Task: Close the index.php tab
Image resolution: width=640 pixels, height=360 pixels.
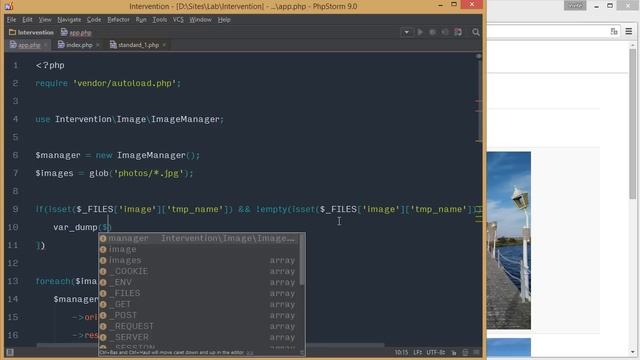Action: pos(98,45)
